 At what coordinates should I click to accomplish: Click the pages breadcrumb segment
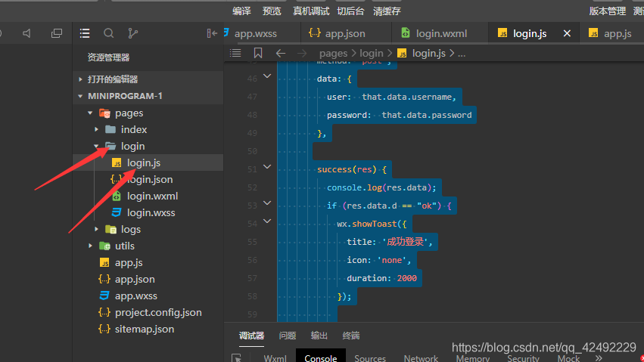click(333, 54)
